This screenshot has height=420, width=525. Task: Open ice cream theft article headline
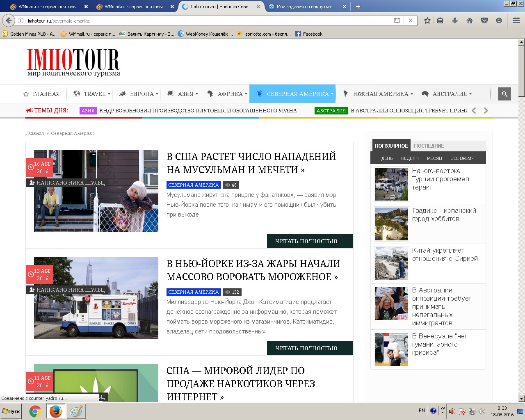(253, 270)
